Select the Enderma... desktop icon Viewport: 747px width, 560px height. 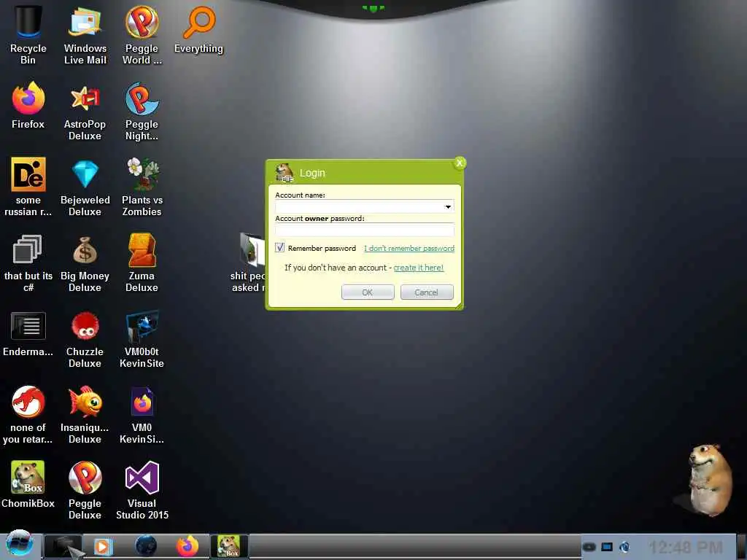point(28,333)
